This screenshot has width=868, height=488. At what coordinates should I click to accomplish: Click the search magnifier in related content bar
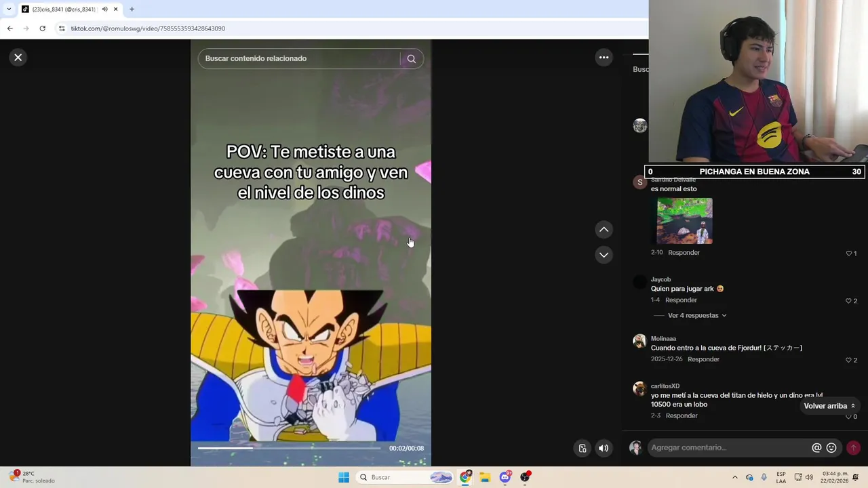[x=411, y=58]
